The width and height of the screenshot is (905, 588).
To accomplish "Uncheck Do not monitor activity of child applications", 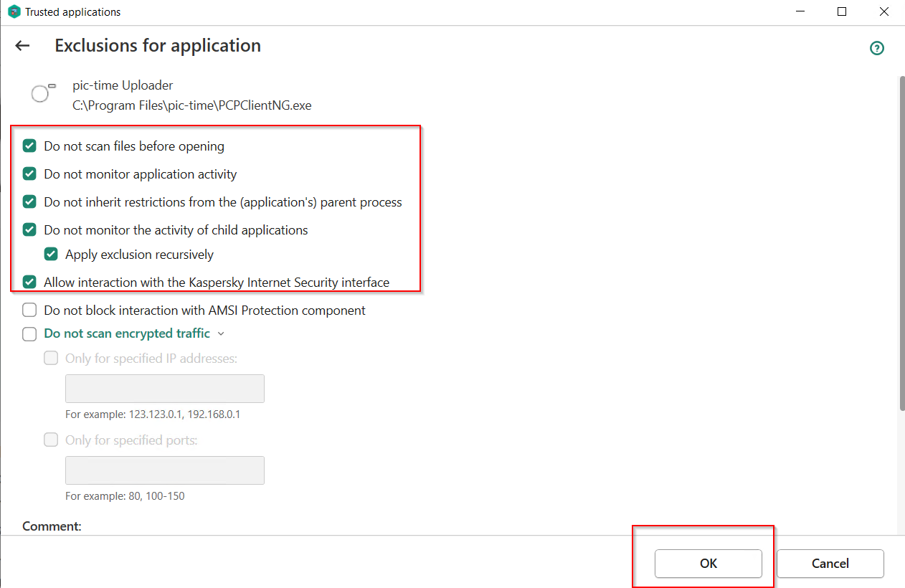I will (29, 230).
